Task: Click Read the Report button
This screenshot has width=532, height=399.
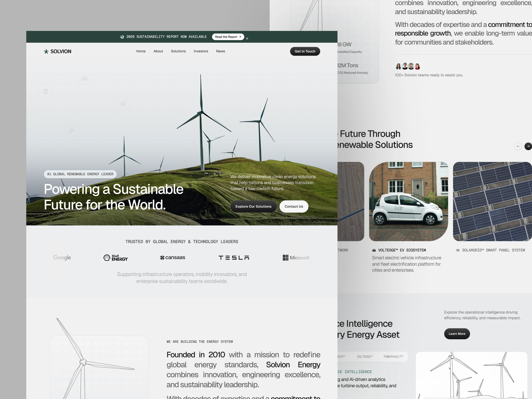Action: [x=228, y=37]
